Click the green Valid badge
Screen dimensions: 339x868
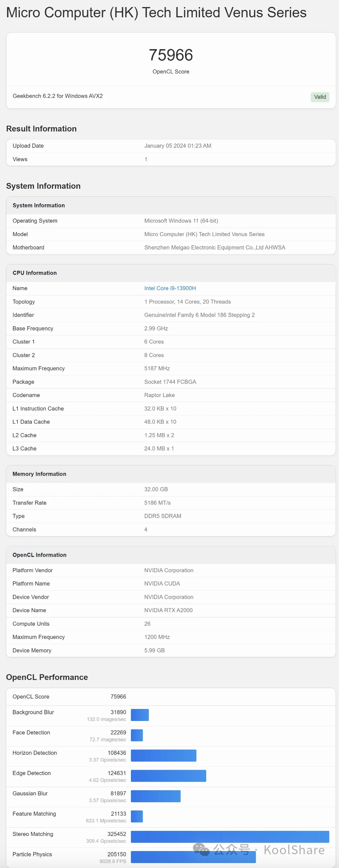pyautogui.click(x=320, y=97)
